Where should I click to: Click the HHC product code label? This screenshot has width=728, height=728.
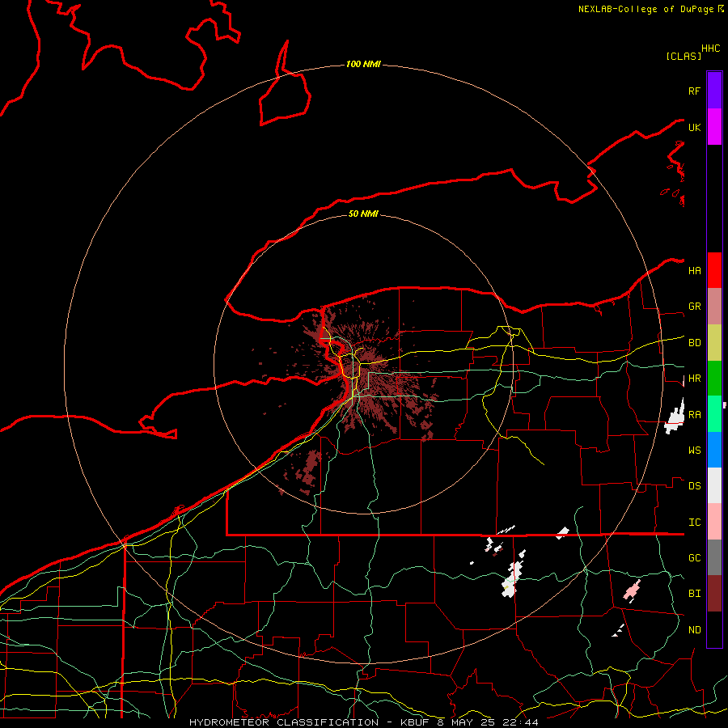(x=711, y=49)
